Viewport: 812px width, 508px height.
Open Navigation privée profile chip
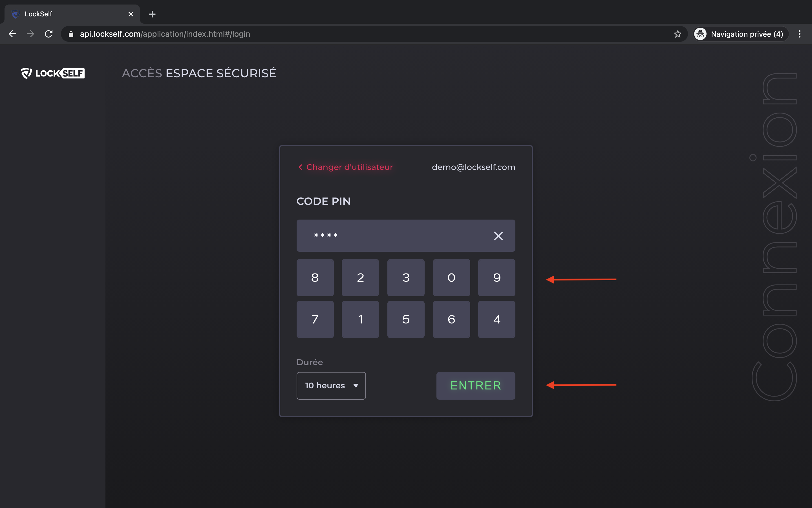(741, 34)
